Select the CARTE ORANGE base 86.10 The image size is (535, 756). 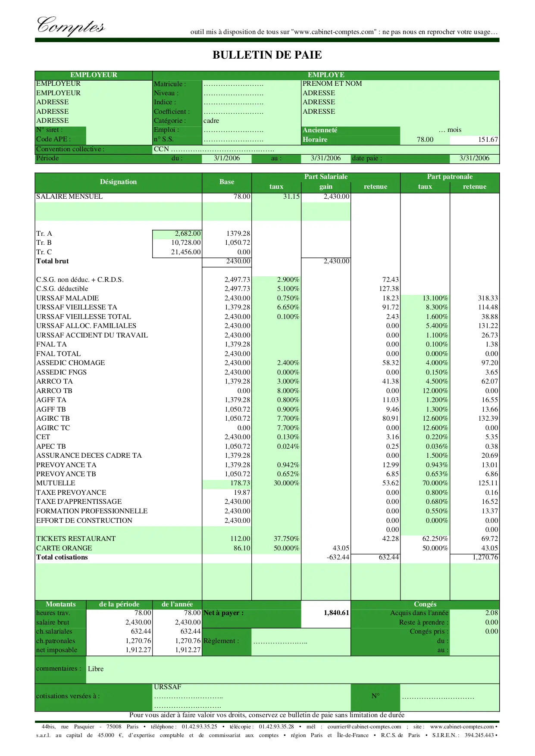point(240,548)
